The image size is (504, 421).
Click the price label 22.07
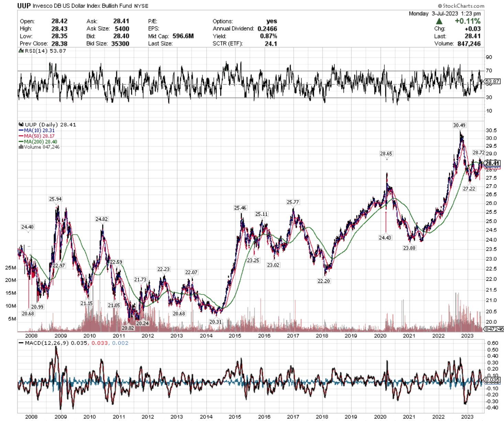(x=191, y=272)
